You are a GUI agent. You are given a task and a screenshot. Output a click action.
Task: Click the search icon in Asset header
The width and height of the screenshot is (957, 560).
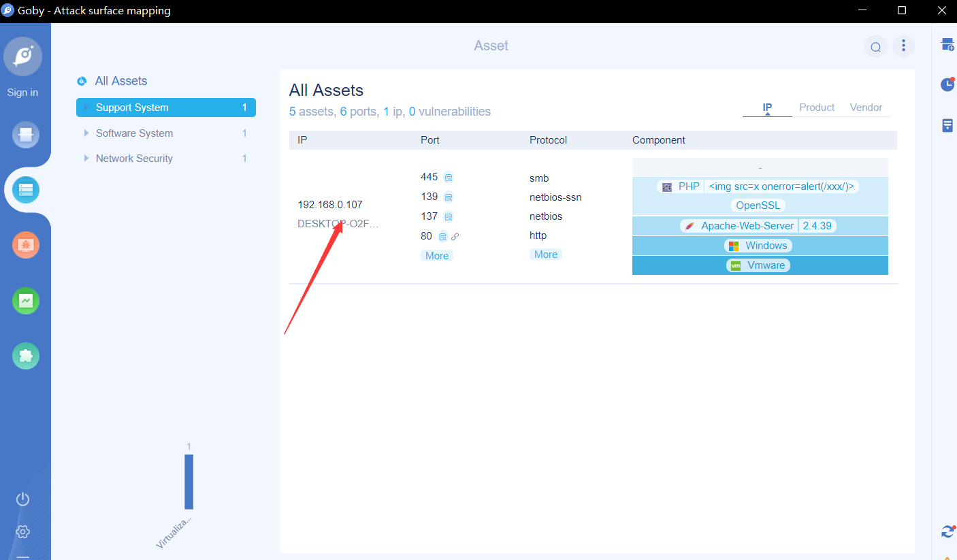pyautogui.click(x=875, y=46)
